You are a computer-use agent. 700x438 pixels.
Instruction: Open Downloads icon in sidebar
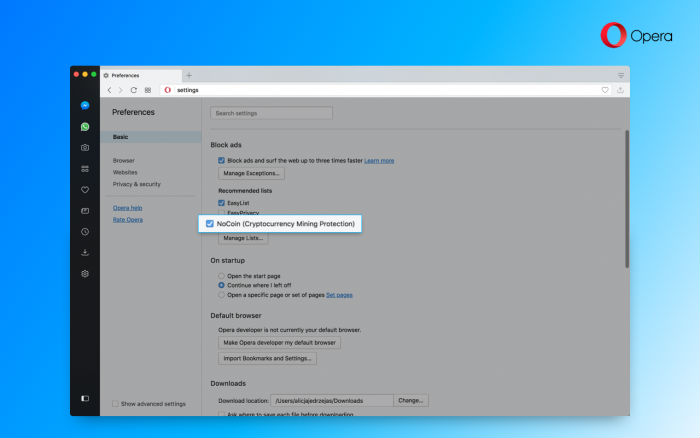point(85,252)
